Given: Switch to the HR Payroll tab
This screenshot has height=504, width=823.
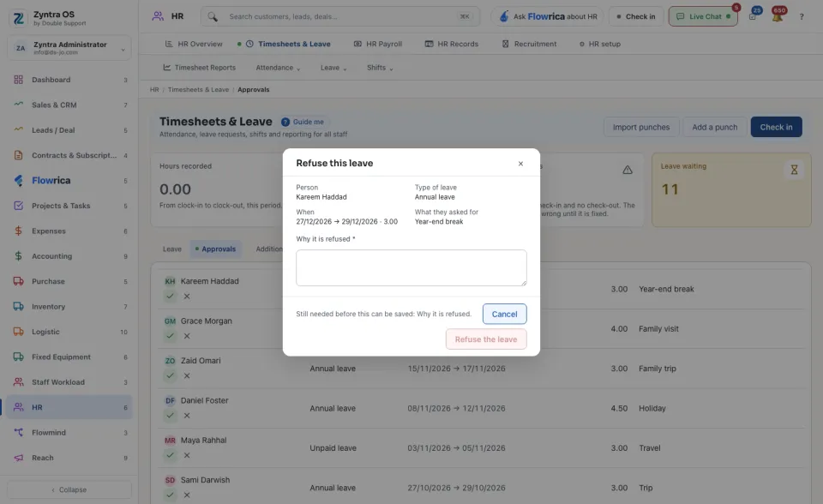Looking at the screenshot, I should 378,44.
